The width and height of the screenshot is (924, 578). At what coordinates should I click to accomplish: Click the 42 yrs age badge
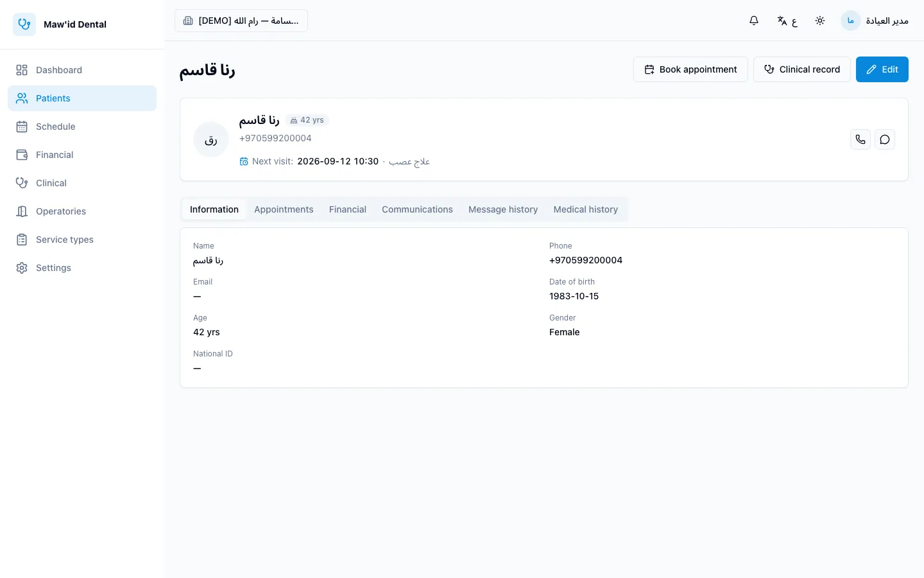coord(307,120)
